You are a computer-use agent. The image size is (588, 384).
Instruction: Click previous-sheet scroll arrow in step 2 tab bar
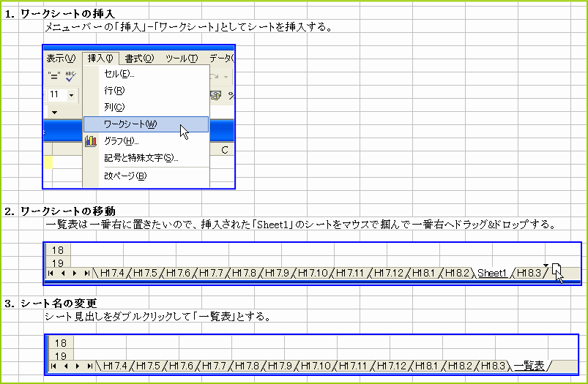63,274
